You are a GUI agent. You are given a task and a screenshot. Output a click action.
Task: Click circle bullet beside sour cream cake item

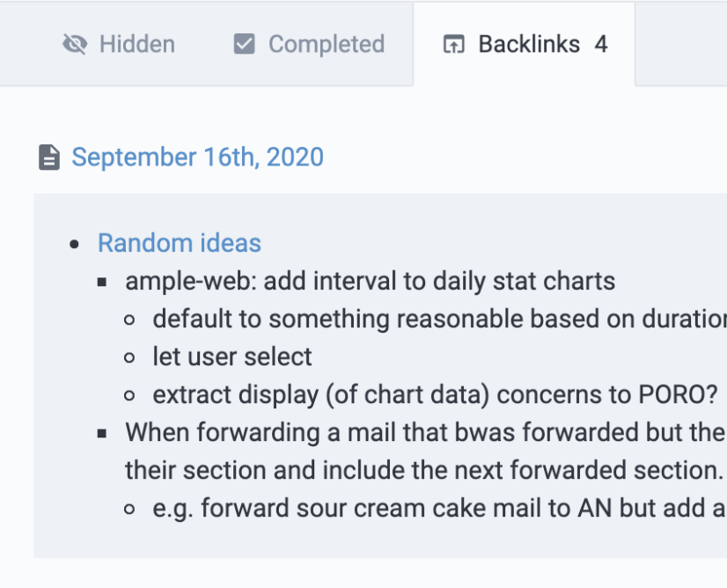point(130,509)
